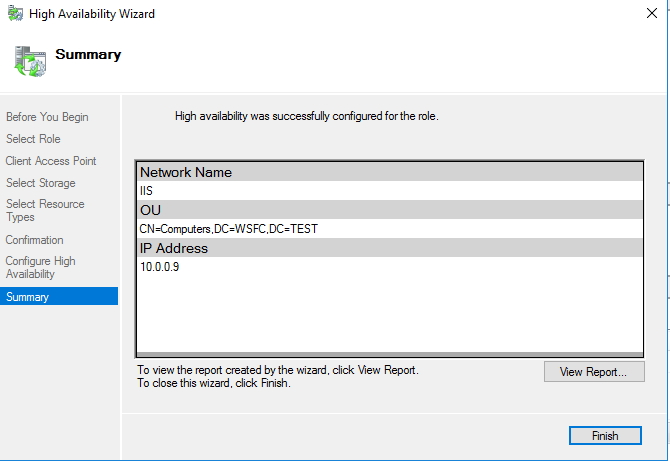The image size is (670, 461).
Task: Navigate to the Confirmation step
Action: point(34,240)
